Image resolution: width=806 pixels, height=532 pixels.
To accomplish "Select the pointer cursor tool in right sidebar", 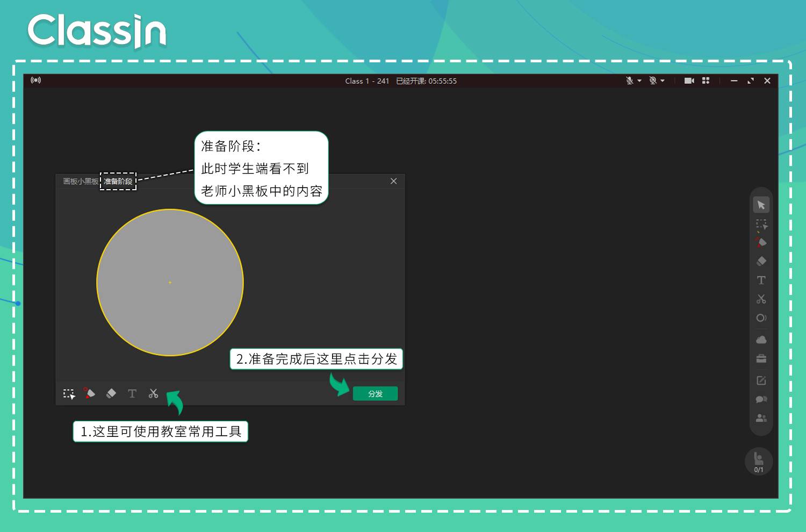I will coord(761,205).
